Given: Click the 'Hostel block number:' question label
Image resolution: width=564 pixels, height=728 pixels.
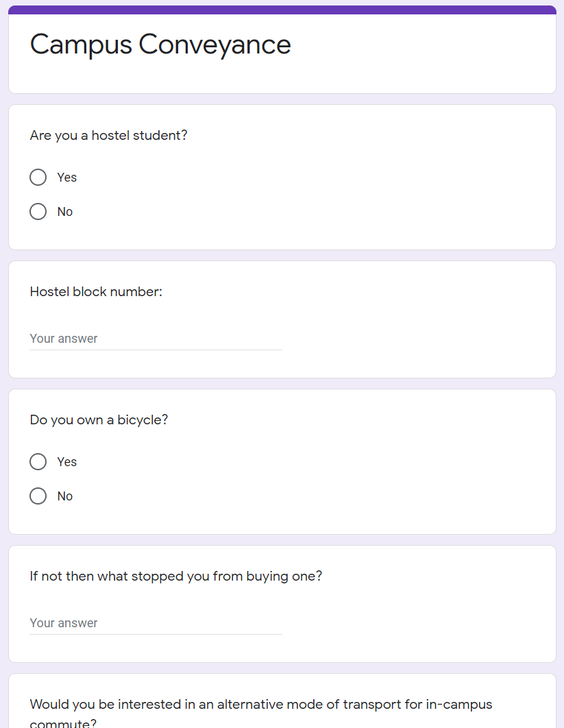Looking at the screenshot, I should pyautogui.click(x=96, y=292).
